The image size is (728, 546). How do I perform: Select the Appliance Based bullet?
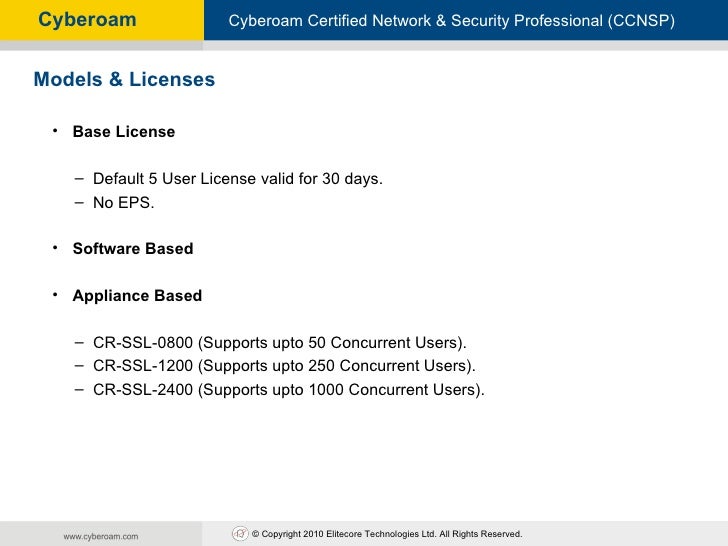coord(137,296)
